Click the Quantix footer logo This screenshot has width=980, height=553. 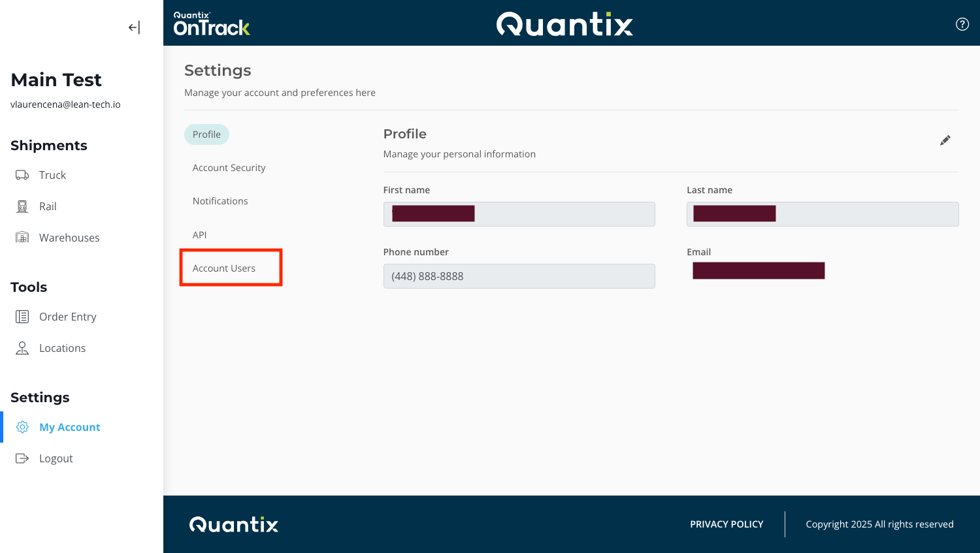coord(233,524)
